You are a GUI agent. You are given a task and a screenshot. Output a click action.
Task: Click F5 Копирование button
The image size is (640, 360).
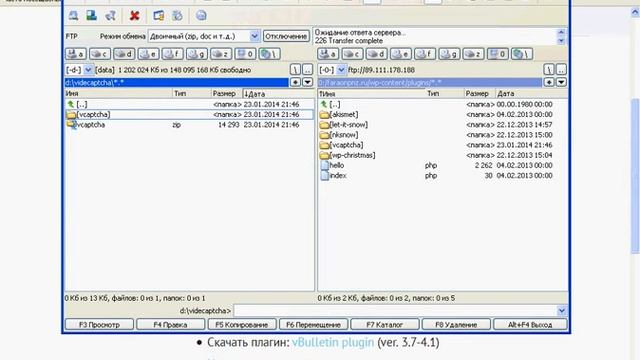click(x=242, y=324)
